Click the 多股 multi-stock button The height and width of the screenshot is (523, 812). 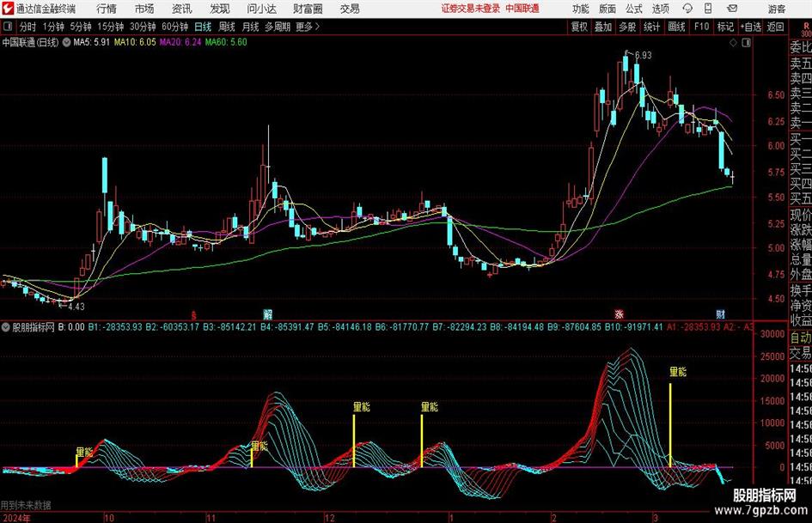tap(627, 27)
